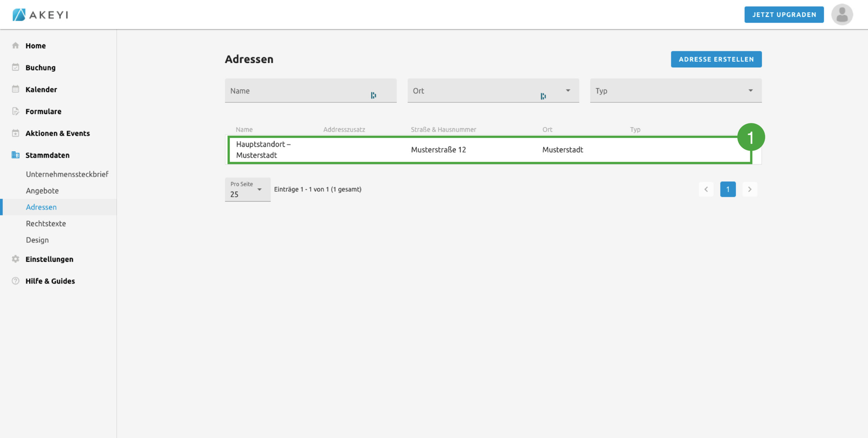Click the Kalender icon in the sidebar
The height and width of the screenshot is (438, 868).
[16, 89]
